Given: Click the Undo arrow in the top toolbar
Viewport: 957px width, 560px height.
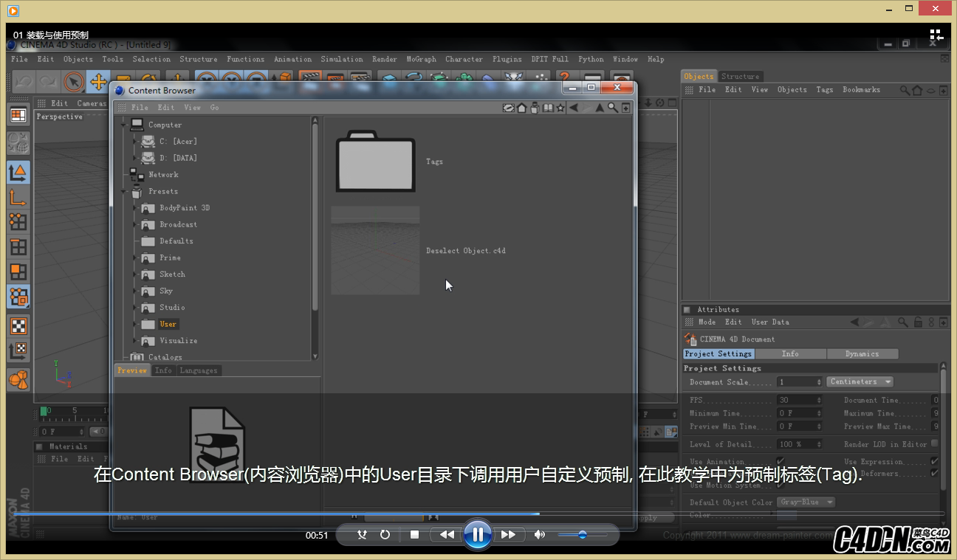Looking at the screenshot, I should (24, 81).
